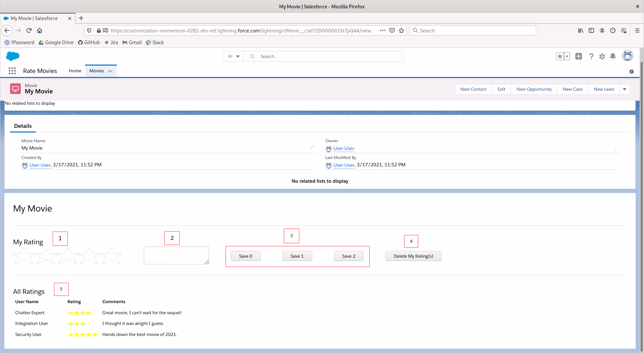This screenshot has height=353, width=644.
Task: Toggle the Firefox sidebar view
Action: 591,30
